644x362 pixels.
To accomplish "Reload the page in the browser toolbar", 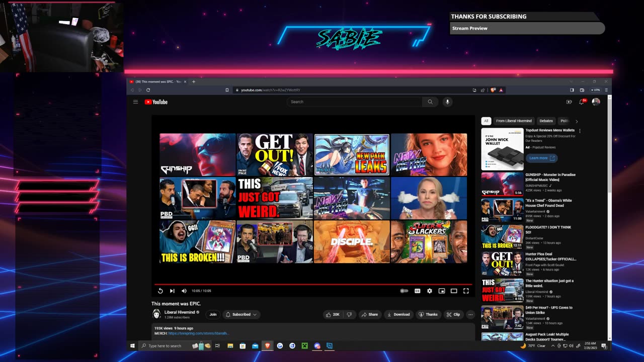I will 148,90.
